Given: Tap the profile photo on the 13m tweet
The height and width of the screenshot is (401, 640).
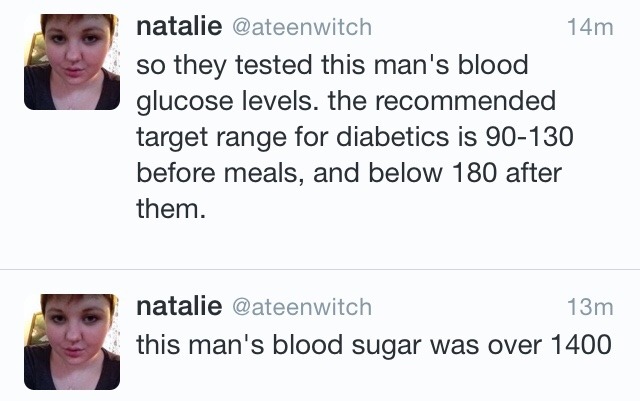Looking at the screenshot, I should (x=72, y=341).
